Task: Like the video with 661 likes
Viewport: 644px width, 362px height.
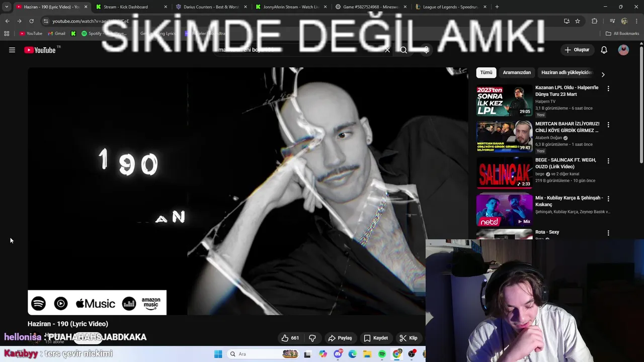Action: [290, 338]
